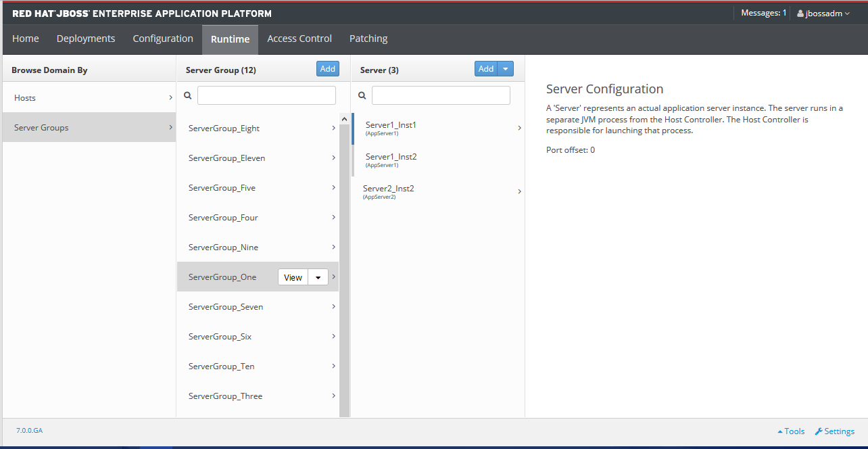Open the Tools footer menu
This screenshot has height=449, width=868.
(791, 431)
